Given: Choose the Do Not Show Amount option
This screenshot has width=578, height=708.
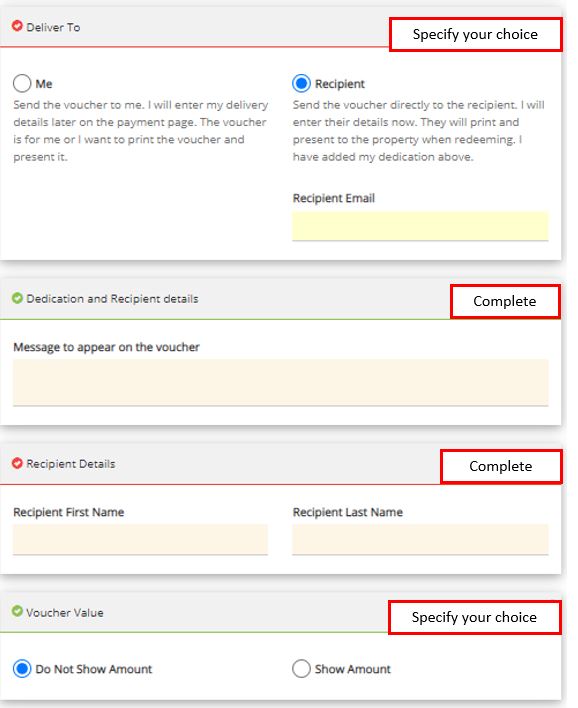Looking at the screenshot, I should [x=22, y=669].
